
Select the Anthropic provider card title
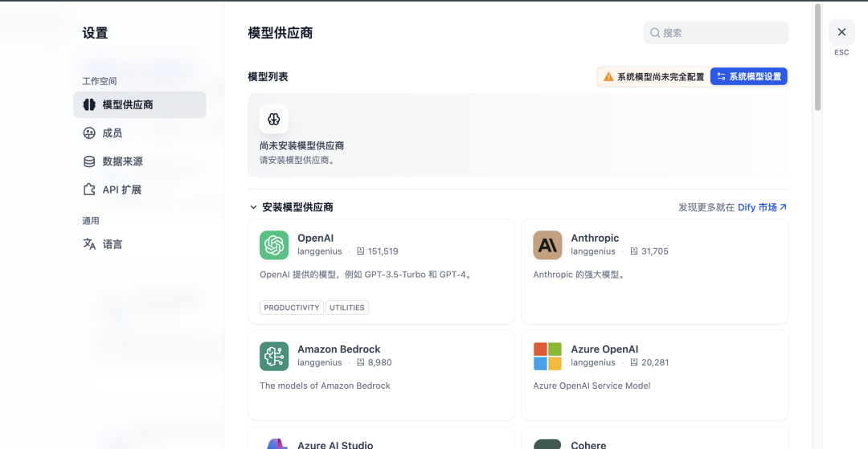(595, 238)
